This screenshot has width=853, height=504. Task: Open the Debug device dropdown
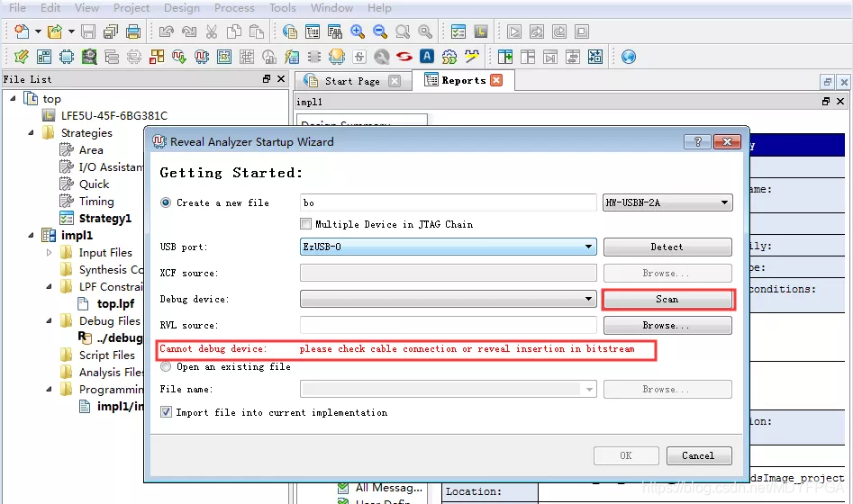[448, 299]
